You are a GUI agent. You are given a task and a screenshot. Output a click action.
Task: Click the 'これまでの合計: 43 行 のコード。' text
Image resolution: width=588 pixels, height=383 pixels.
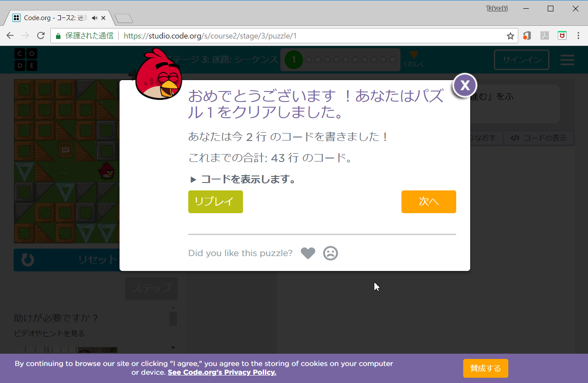[x=271, y=158]
